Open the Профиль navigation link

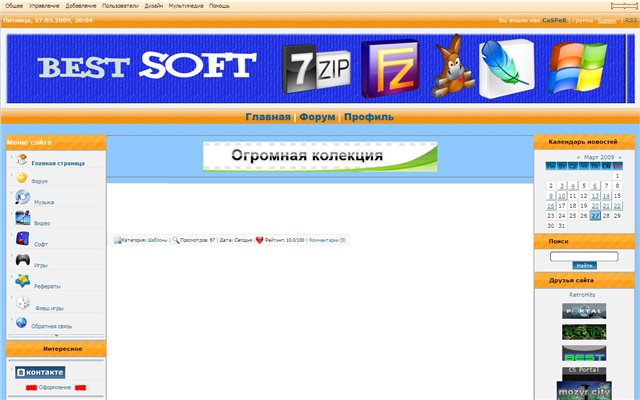point(368,117)
